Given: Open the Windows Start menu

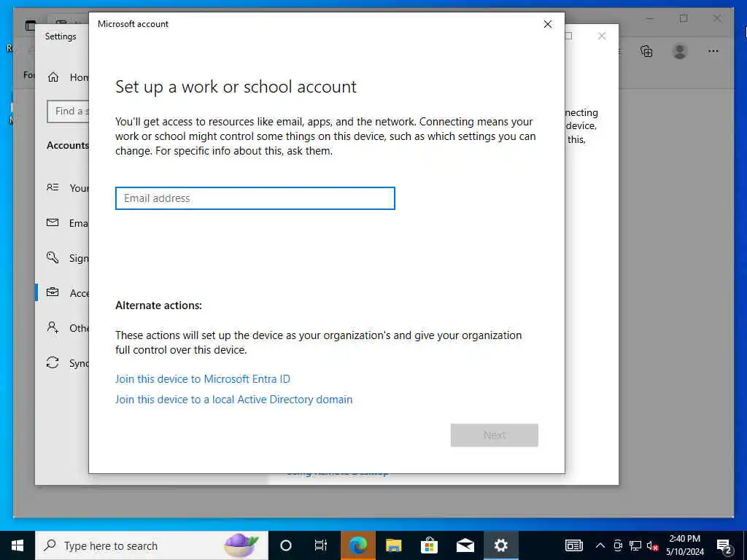Looking at the screenshot, I should pyautogui.click(x=18, y=545).
